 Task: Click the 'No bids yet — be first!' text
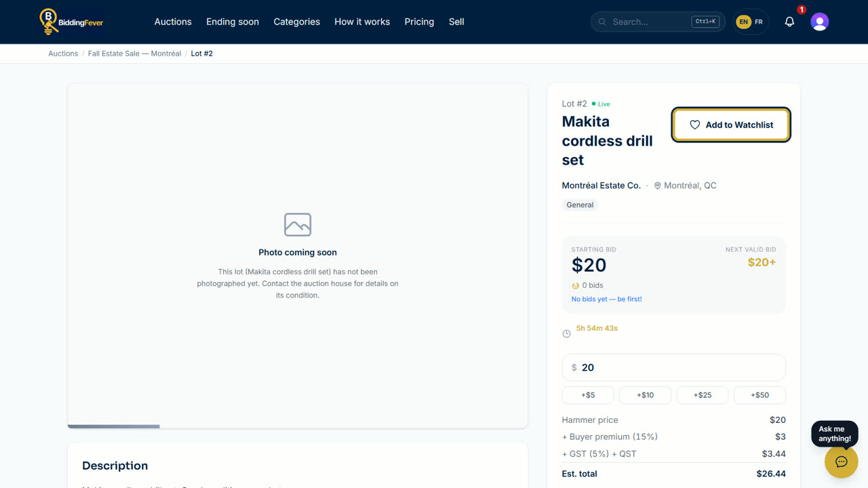(606, 299)
